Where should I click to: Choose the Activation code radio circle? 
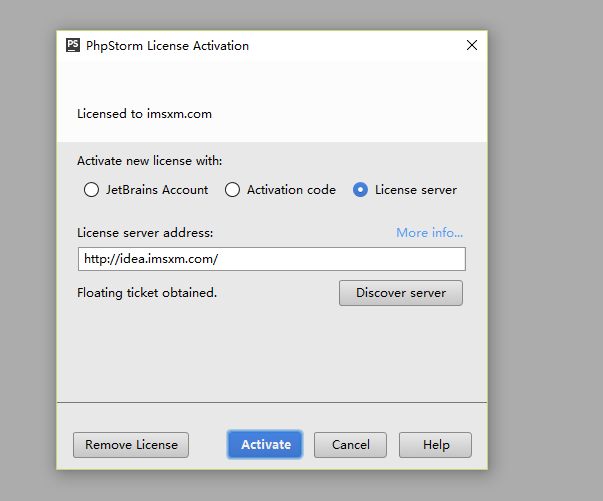[232, 190]
